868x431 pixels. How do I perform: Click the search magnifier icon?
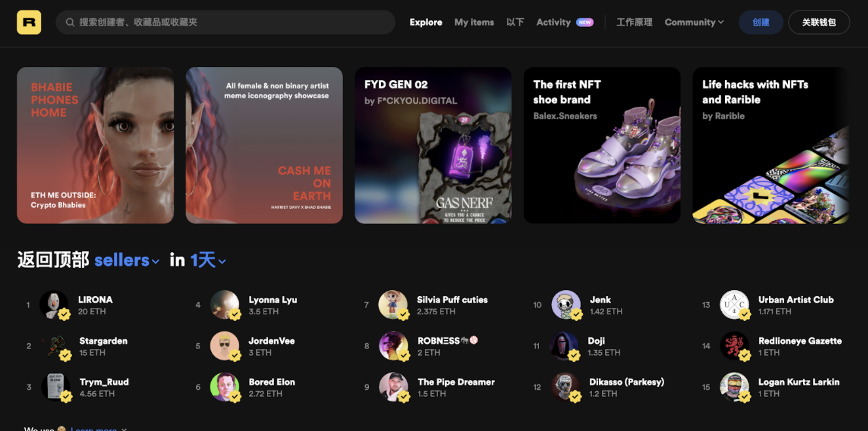pos(69,22)
